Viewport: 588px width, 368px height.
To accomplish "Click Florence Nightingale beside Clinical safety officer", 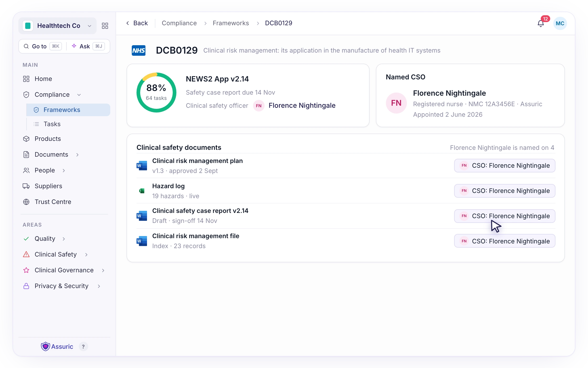I will point(302,106).
